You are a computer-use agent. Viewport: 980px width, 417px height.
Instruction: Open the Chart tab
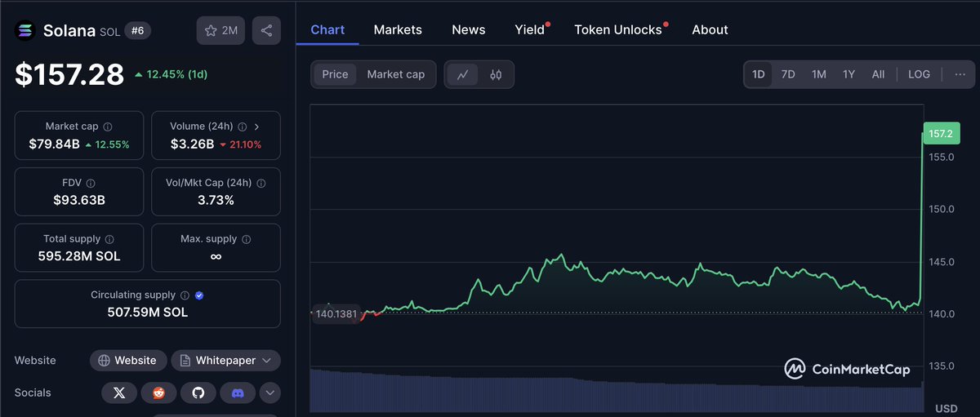327,29
